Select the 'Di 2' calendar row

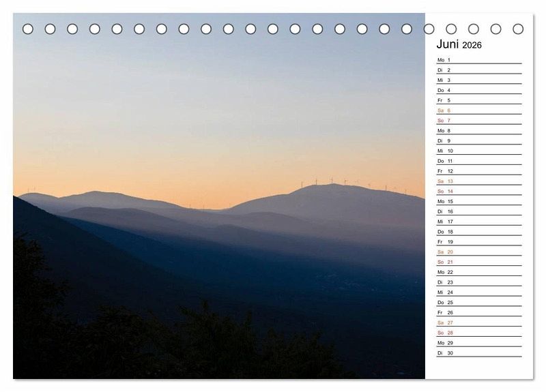point(479,70)
